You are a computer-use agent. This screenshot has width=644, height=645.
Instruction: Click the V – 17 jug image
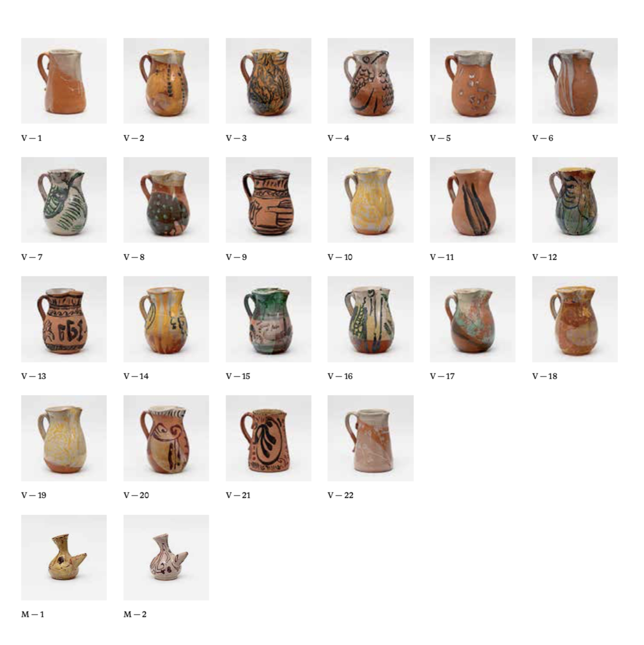click(x=472, y=319)
